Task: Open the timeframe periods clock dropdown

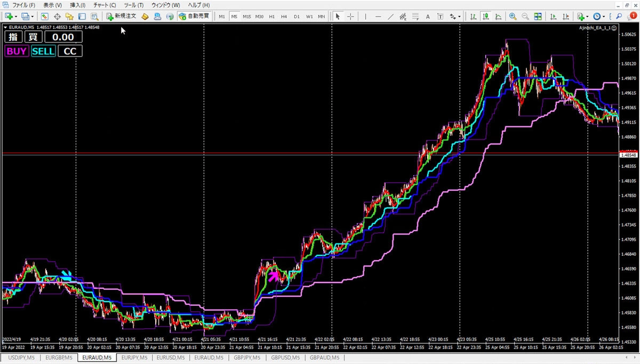Action: [603, 17]
